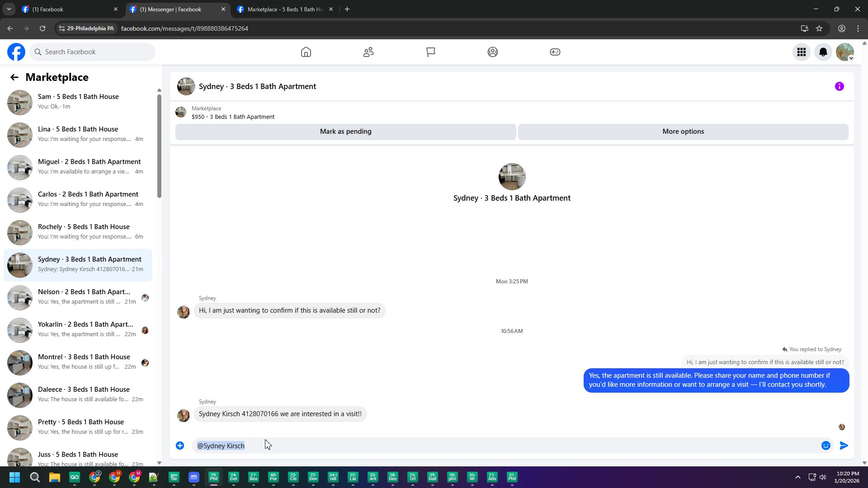
Task: Open the Gaming controller icon
Action: [555, 52]
